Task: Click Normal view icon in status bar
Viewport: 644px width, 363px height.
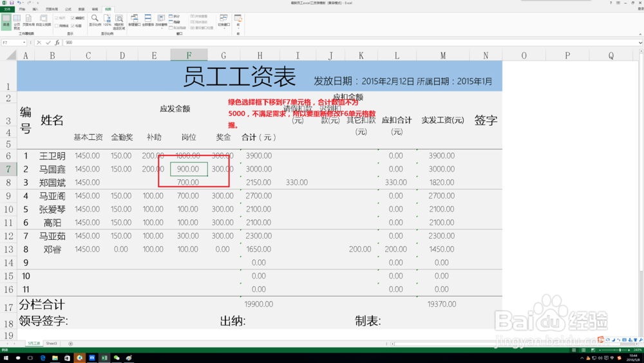Action: (574, 350)
